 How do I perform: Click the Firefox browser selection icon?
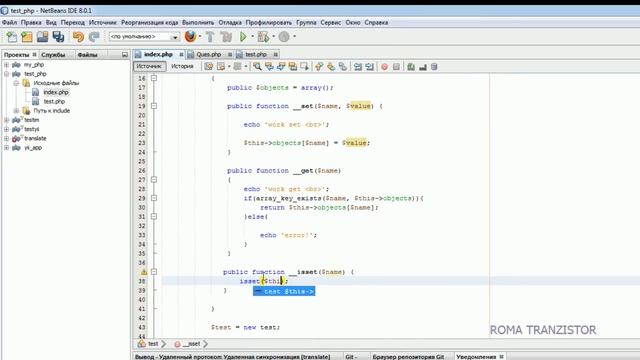pos(190,36)
